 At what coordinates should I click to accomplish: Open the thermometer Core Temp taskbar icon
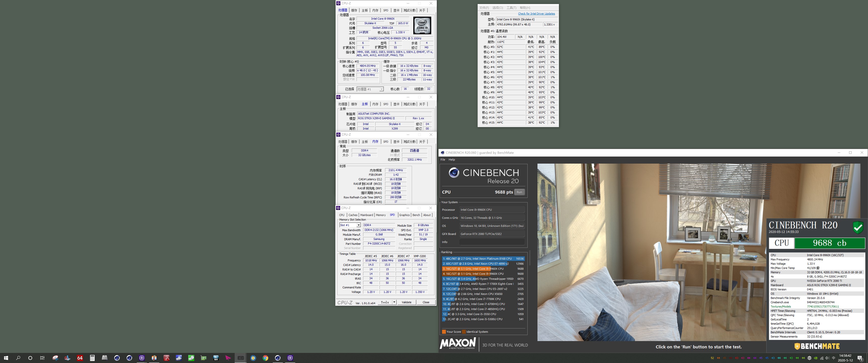[154, 358]
